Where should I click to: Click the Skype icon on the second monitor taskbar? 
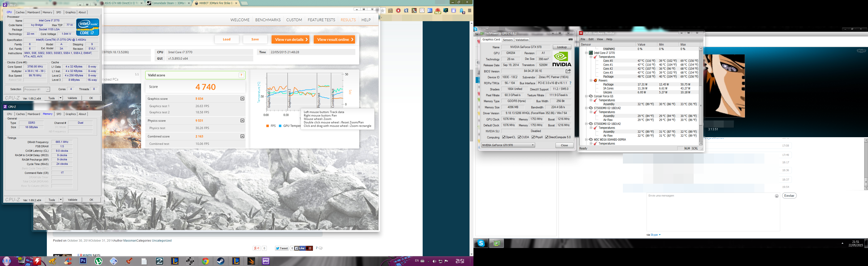[481, 243]
